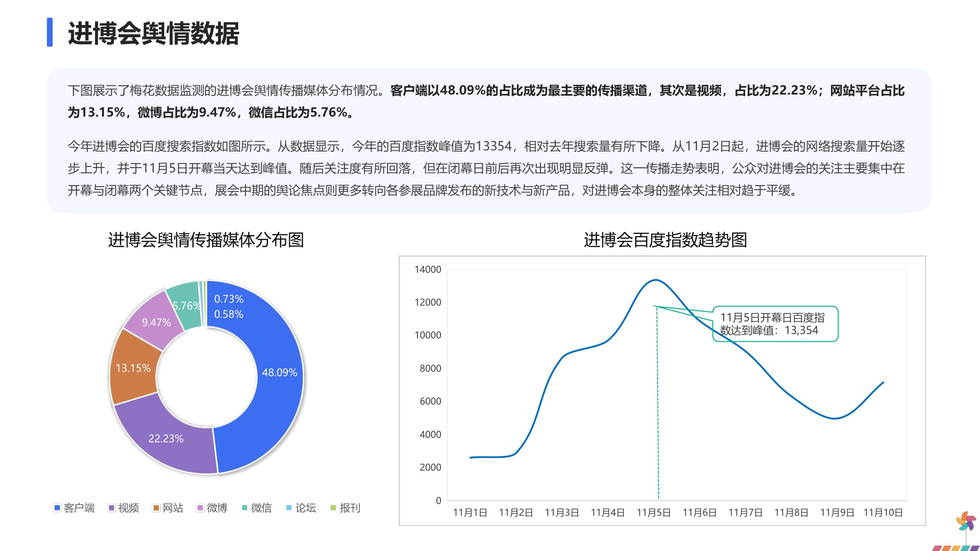
Task: Click the blue 客户端 legend icon
Action: click(56, 508)
